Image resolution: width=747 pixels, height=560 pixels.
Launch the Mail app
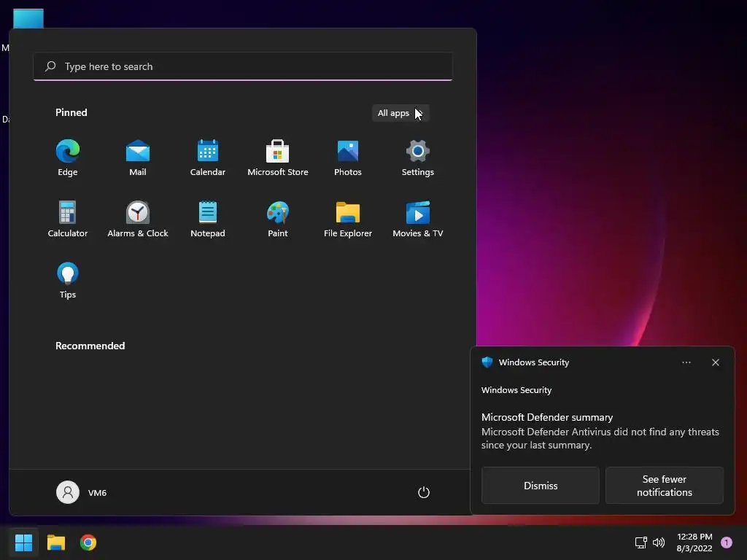click(x=138, y=158)
